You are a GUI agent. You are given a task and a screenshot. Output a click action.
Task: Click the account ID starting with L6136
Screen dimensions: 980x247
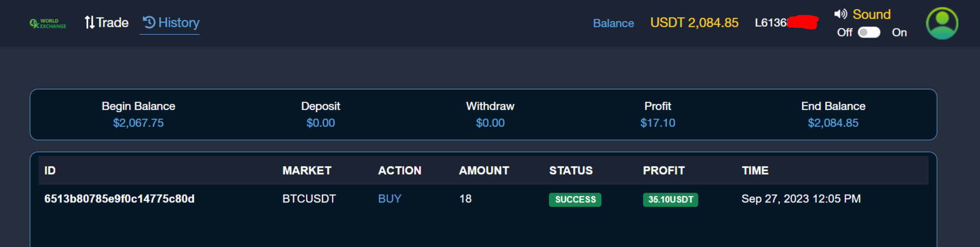tap(771, 23)
